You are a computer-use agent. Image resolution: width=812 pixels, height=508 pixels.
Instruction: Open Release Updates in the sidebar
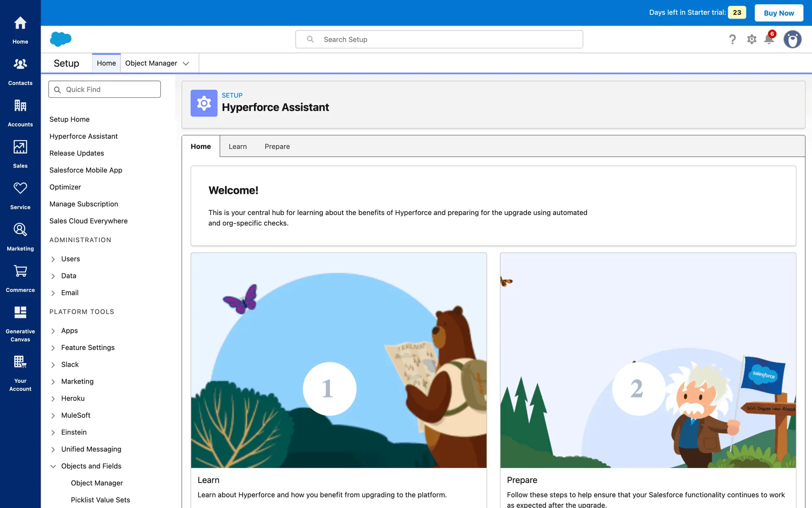coord(77,153)
